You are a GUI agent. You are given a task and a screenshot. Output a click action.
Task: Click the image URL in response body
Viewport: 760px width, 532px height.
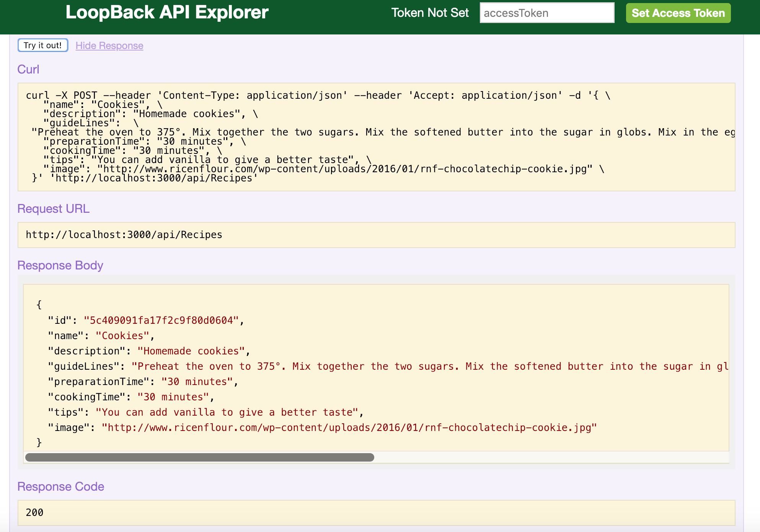349,428
